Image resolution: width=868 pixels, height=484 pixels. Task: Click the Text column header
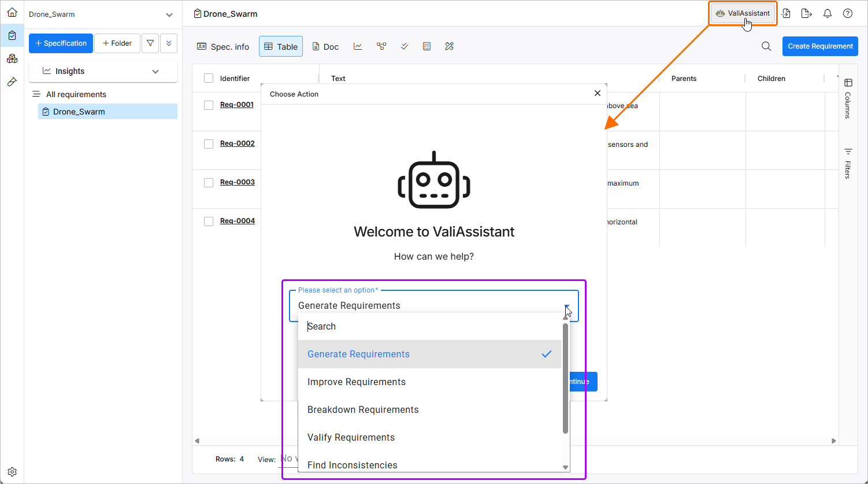tap(338, 78)
